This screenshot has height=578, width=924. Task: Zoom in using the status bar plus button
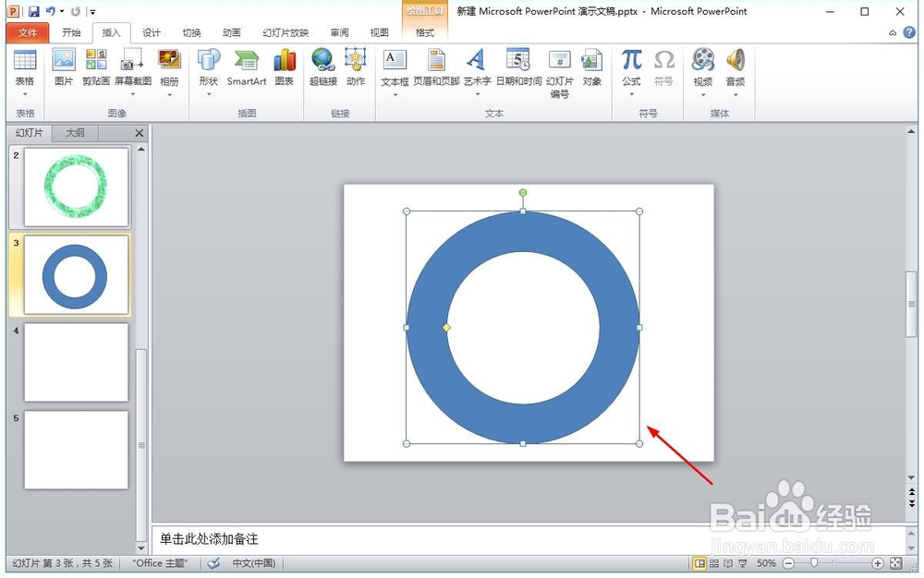coord(877,562)
